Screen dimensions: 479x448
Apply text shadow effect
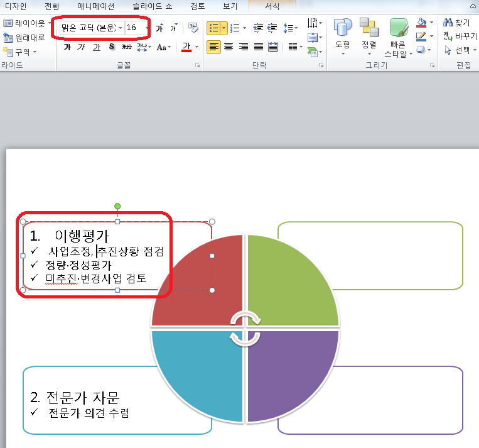111,47
